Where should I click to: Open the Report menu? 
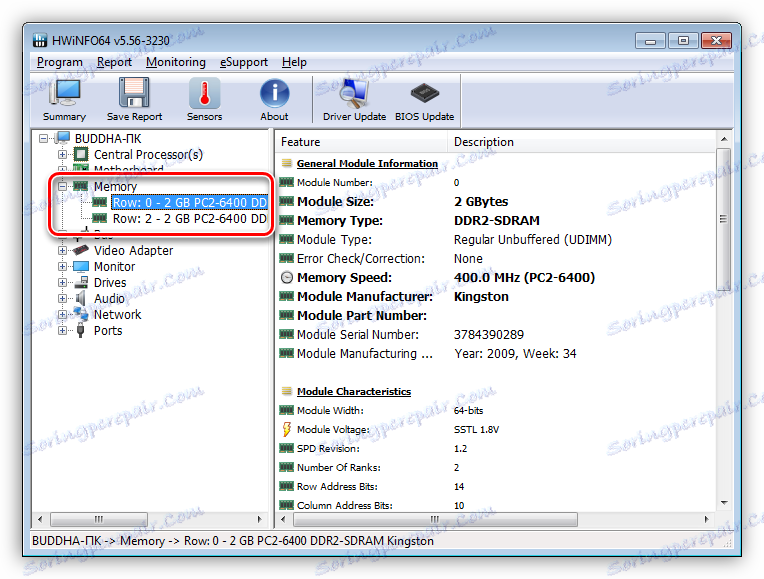point(114,62)
